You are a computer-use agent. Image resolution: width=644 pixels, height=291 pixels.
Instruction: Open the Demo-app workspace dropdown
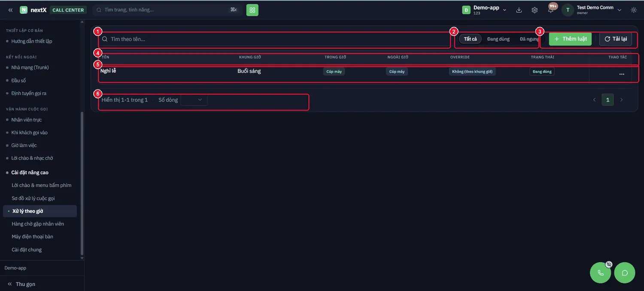tap(485, 10)
